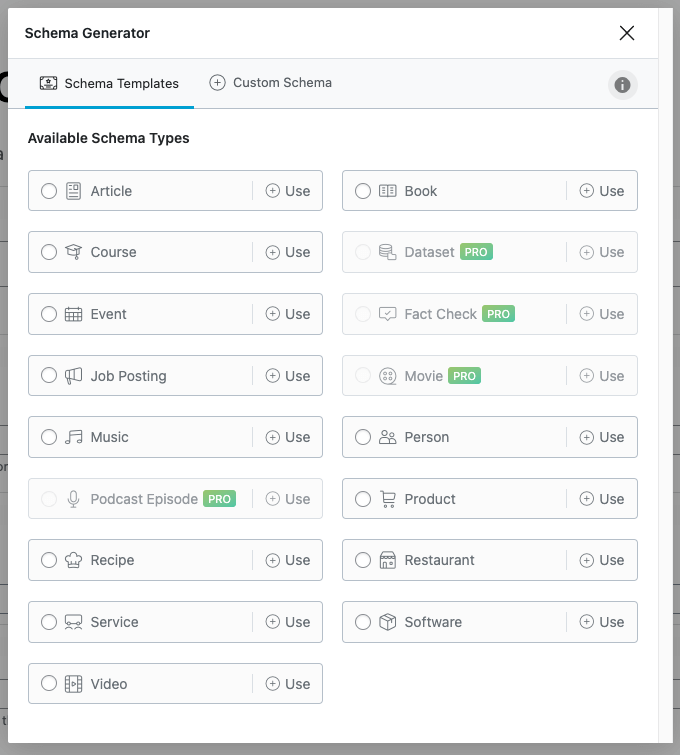Click the Article schema document icon
Viewport: 680px width, 755px height.
click(73, 191)
